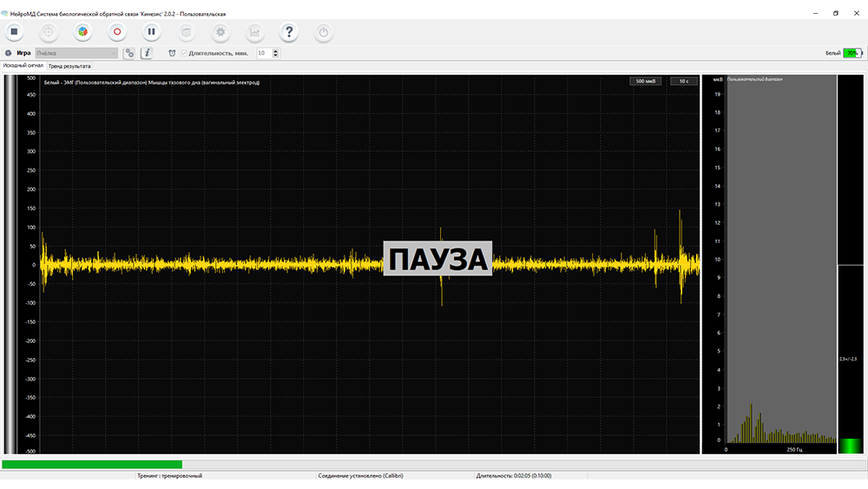Click the status text 'Тренинг : тренировочный'
The image size is (868, 489).
(170, 476)
